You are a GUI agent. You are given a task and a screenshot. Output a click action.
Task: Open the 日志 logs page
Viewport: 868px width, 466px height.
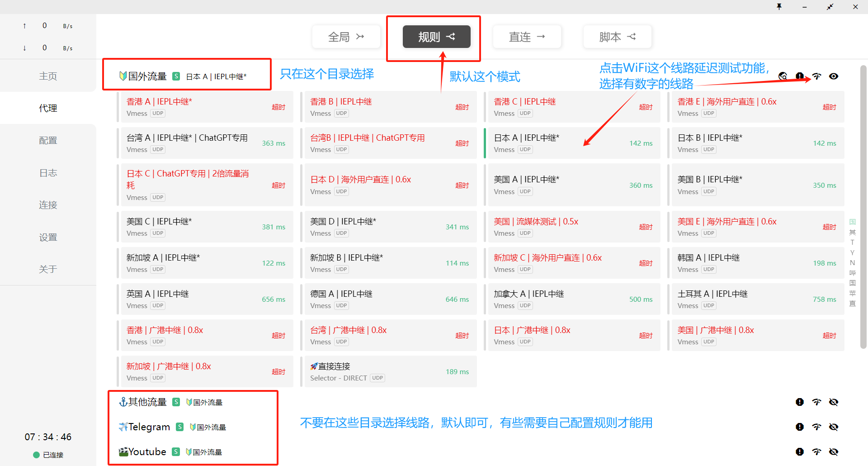click(x=48, y=173)
